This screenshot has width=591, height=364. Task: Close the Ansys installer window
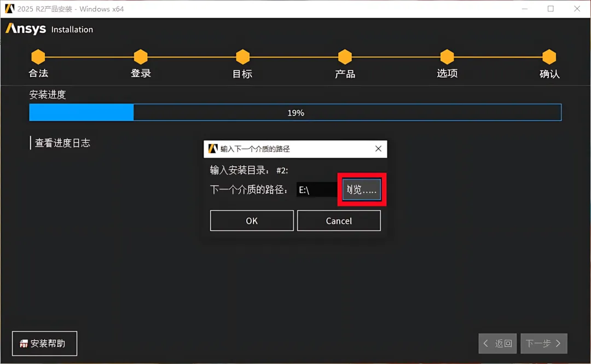pyautogui.click(x=577, y=9)
